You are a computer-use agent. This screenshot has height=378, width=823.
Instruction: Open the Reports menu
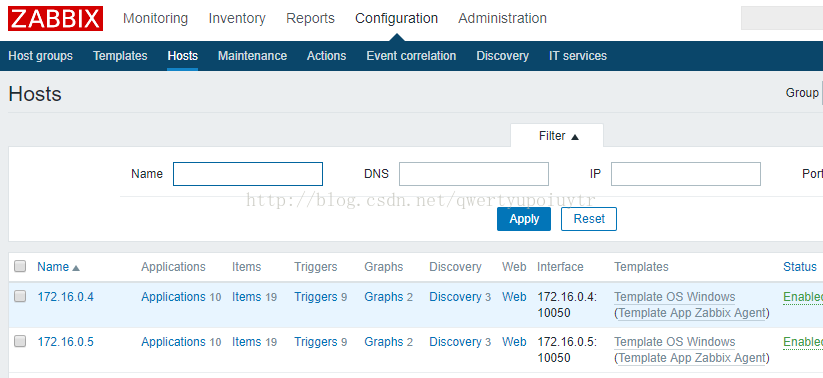tap(310, 18)
